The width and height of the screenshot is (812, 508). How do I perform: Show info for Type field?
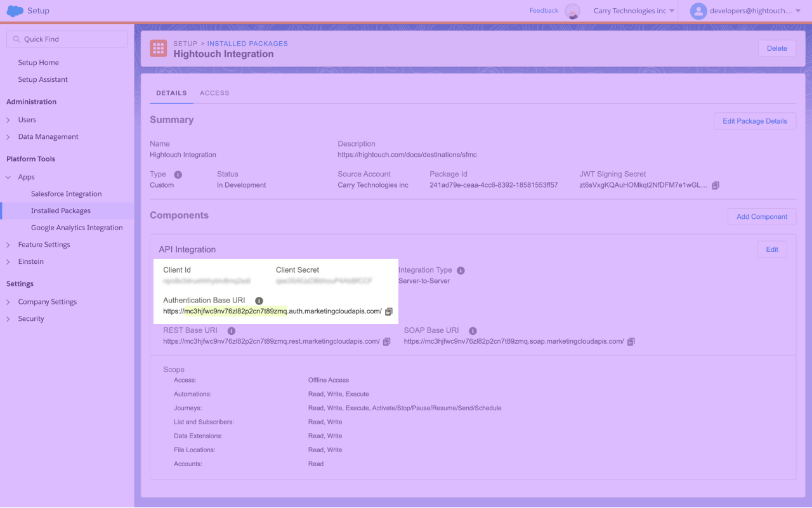tap(178, 174)
